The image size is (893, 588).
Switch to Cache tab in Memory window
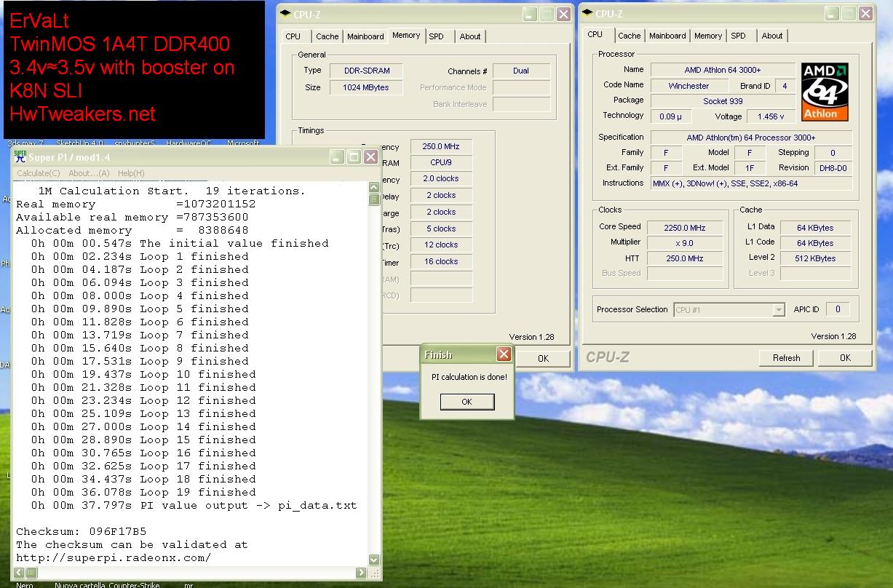327,36
